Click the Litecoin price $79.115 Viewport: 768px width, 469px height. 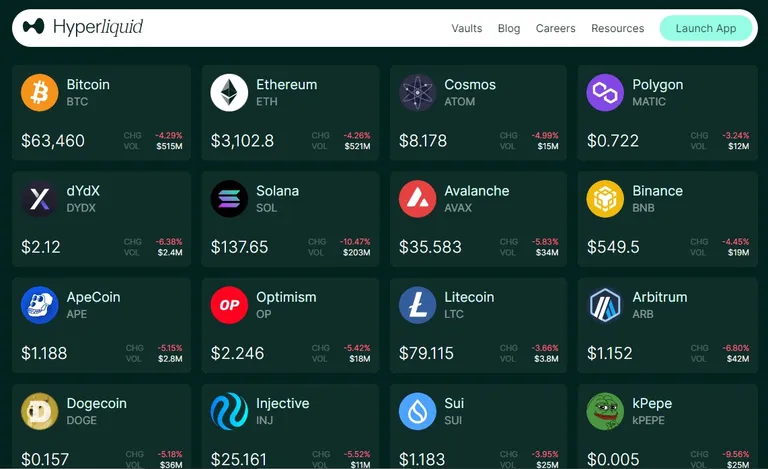[x=426, y=353]
